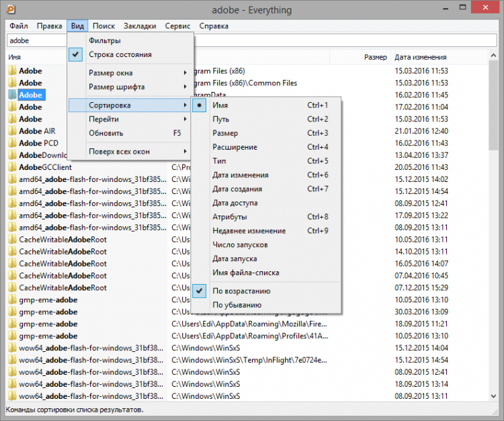Click the path ending in Mozilla\Fire...

(x=249, y=324)
